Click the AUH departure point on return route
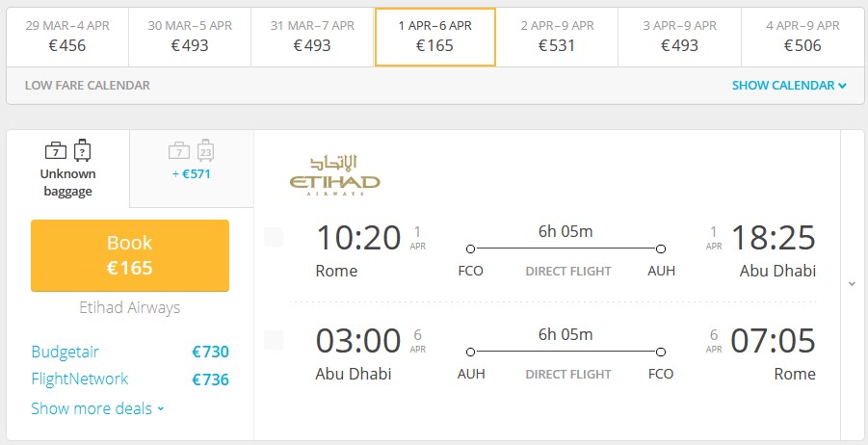Screen dimensions: 868x445 click(470, 352)
